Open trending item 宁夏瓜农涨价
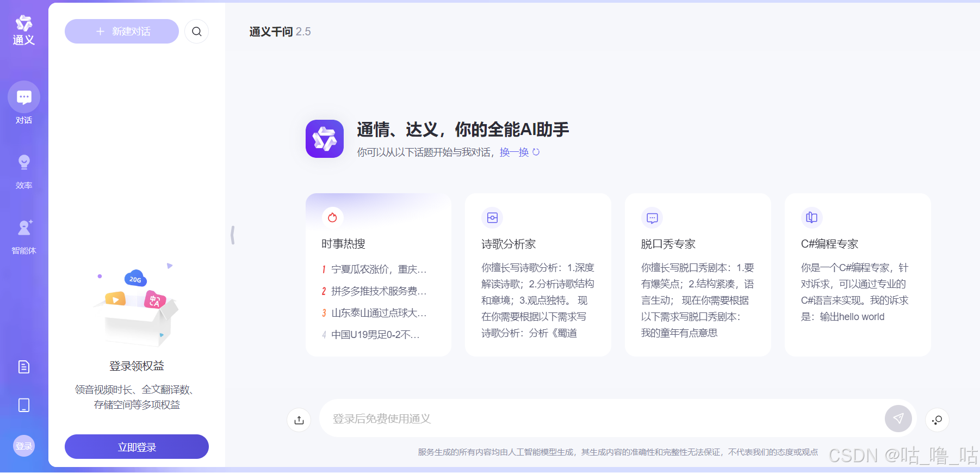 [374, 269]
